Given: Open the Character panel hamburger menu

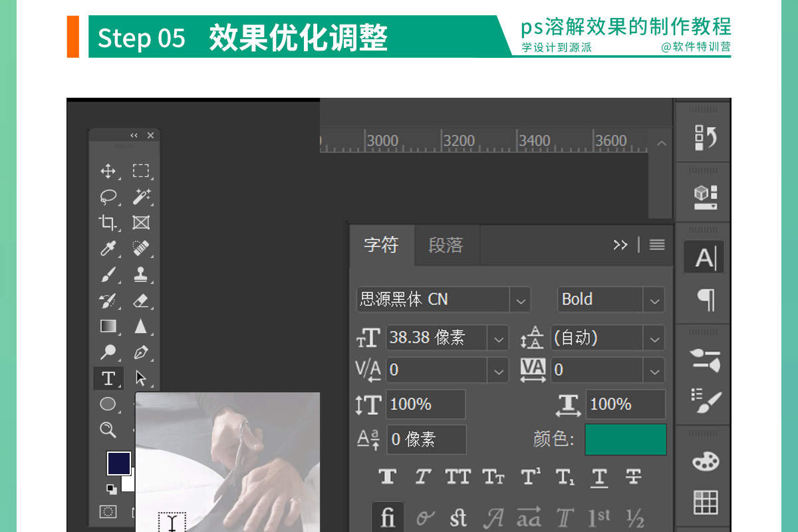Looking at the screenshot, I should (657, 245).
